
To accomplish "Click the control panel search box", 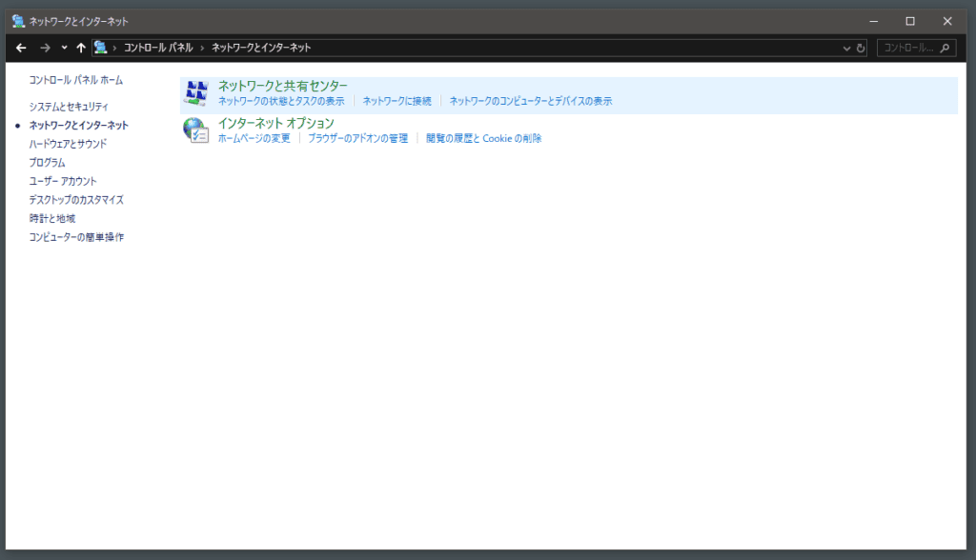I will [x=916, y=48].
